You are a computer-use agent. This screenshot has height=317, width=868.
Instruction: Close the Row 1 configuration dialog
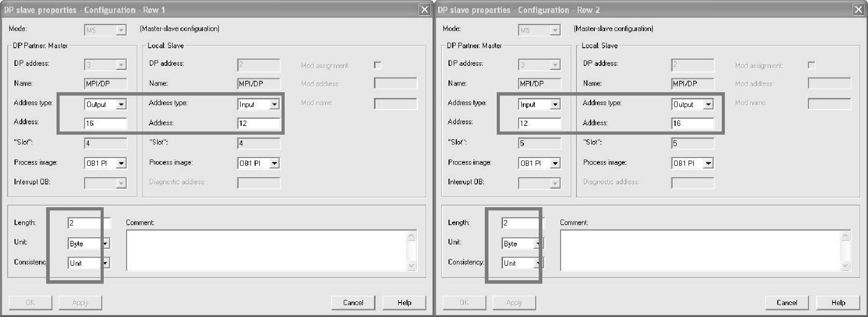tap(425, 9)
